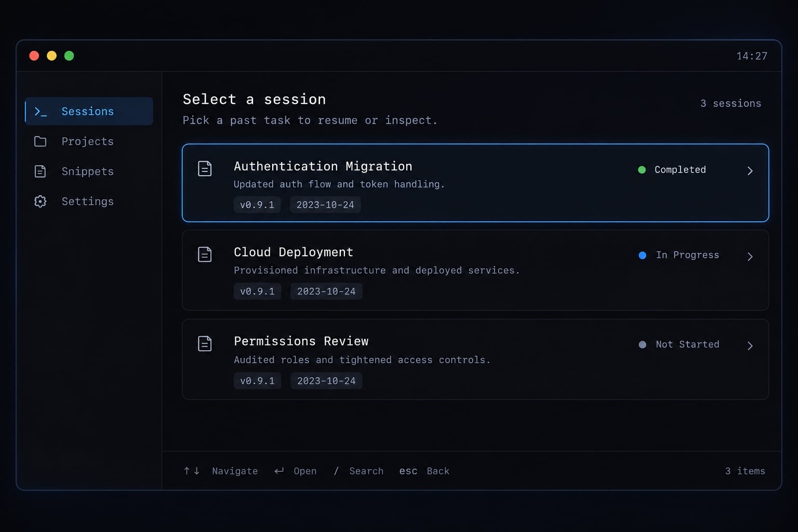
Task: Click the Not Started status label
Action: tap(687, 344)
